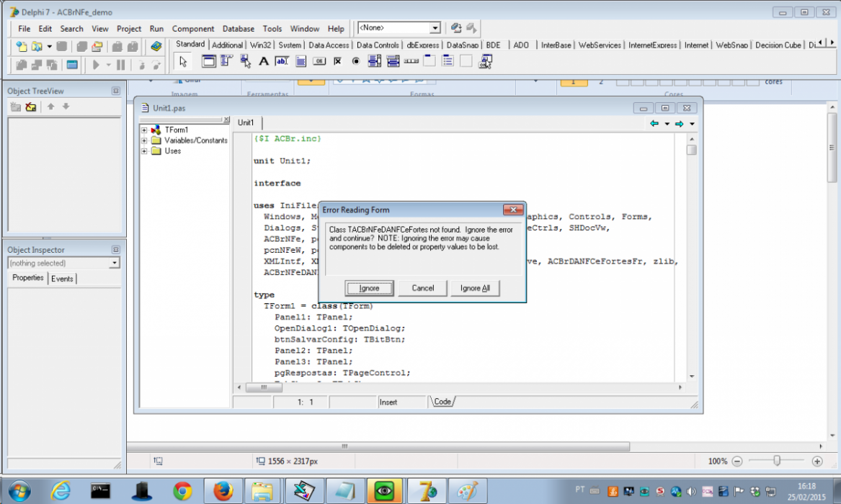Click the Ignore button in error dialog
The height and width of the screenshot is (504, 841).
tap(369, 288)
